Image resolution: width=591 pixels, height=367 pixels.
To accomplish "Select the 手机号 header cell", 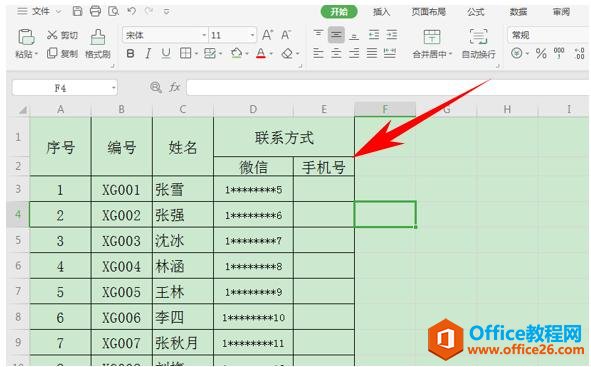I will pyautogui.click(x=323, y=167).
